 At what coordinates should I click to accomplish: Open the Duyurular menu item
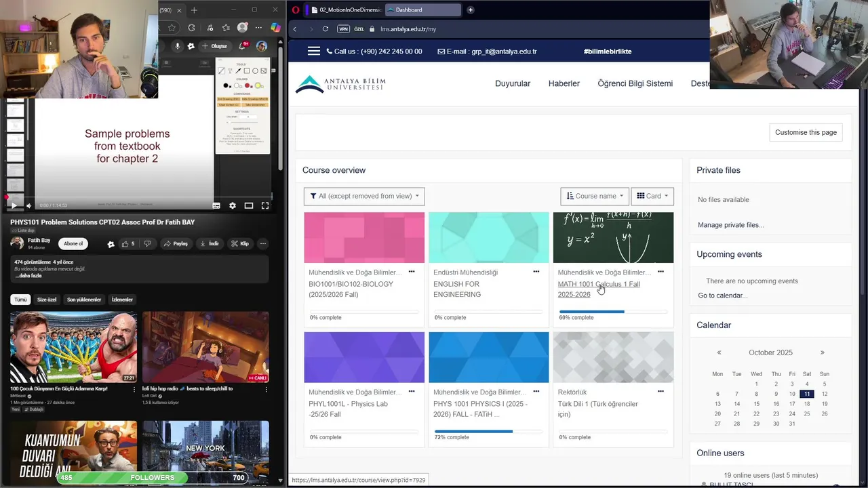[513, 83]
